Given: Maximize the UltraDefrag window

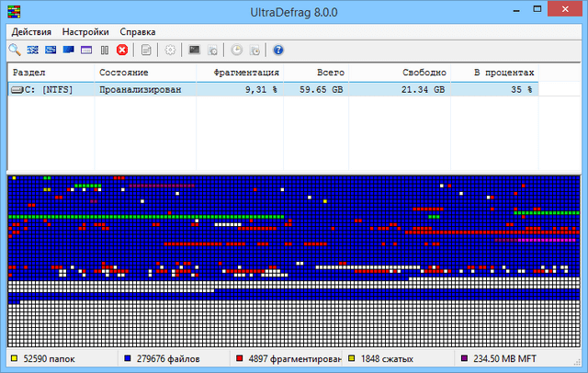Looking at the screenshot, I should (x=537, y=9).
